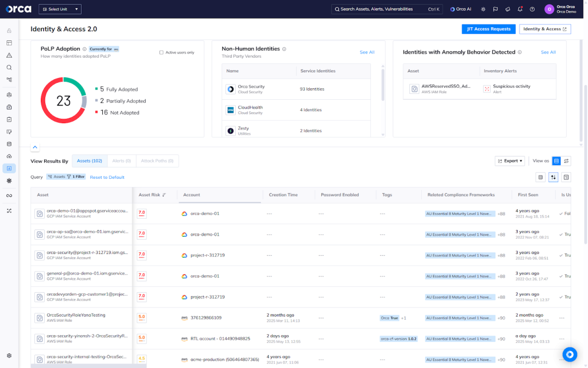Click the Creation Time column header

[283, 195]
